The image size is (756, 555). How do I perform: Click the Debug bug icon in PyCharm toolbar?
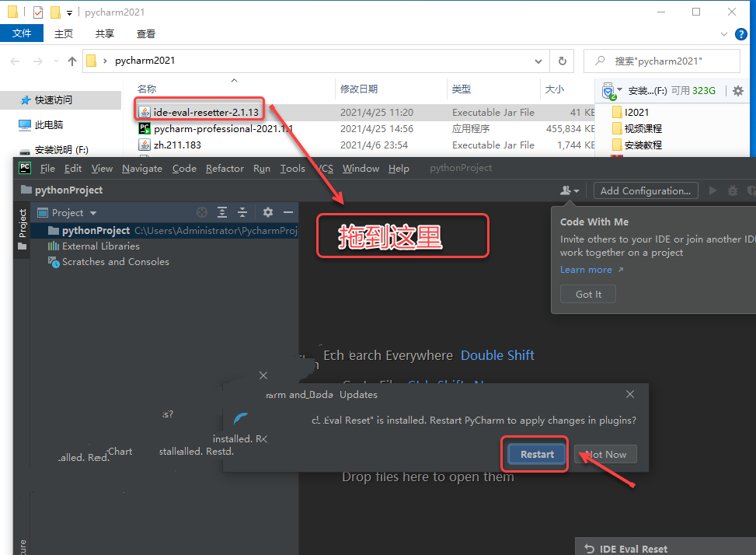[x=733, y=191]
